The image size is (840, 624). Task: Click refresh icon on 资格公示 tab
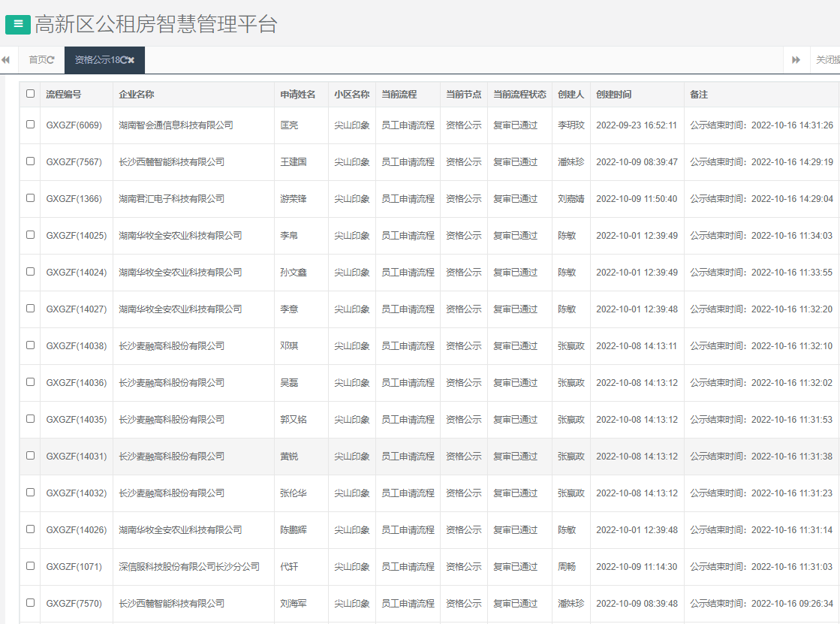point(124,60)
